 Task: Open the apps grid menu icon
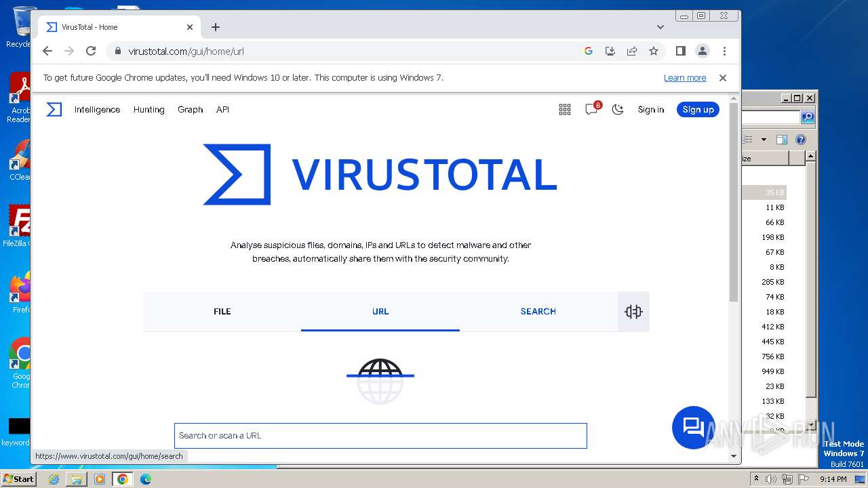tap(564, 110)
